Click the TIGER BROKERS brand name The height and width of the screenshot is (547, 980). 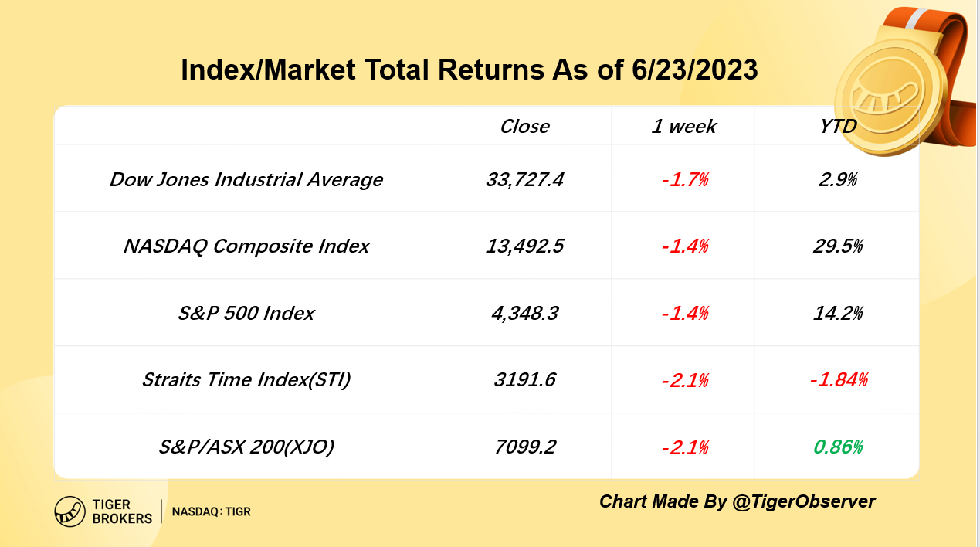click(x=122, y=511)
